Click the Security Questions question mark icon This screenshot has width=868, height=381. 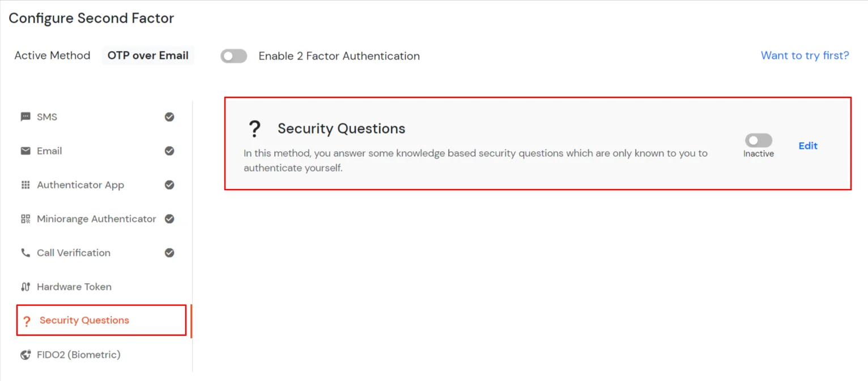coord(27,320)
